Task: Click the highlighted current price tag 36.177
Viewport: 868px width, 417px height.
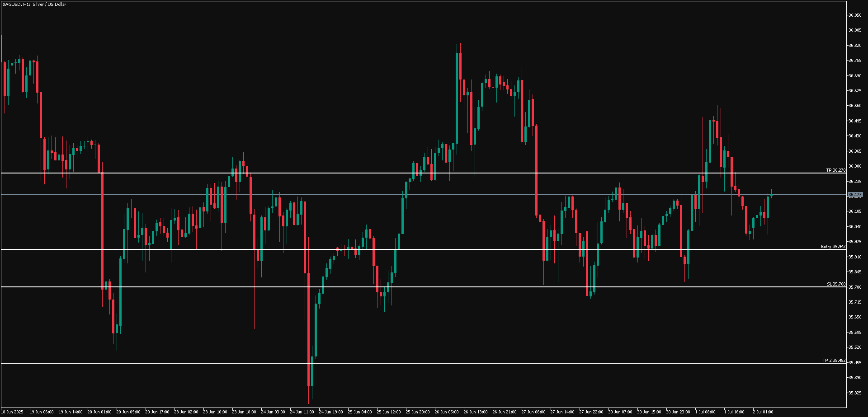Action: [x=855, y=193]
